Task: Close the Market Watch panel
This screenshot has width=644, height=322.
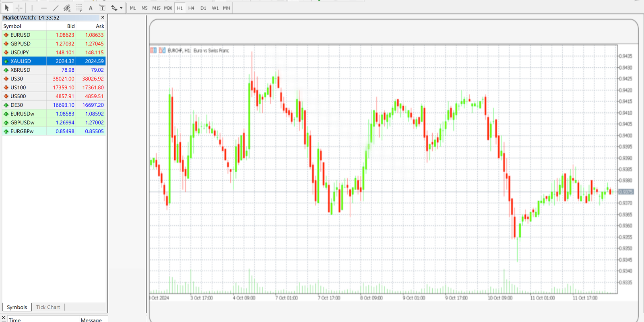Action: pyautogui.click(x=103, y=17)
